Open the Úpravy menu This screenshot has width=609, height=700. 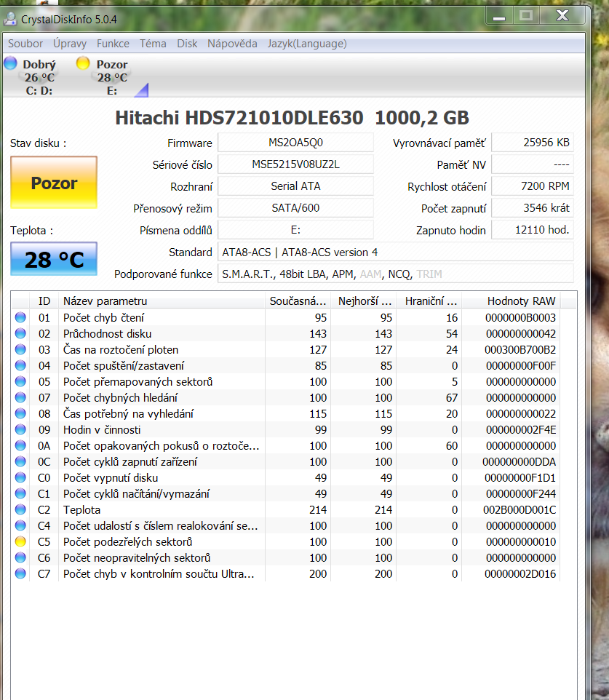(70, 44)
